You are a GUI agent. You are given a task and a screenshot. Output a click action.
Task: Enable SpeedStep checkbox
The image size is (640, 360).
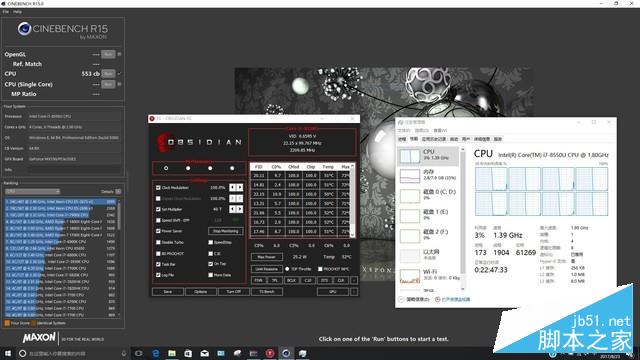click(211, 242)
